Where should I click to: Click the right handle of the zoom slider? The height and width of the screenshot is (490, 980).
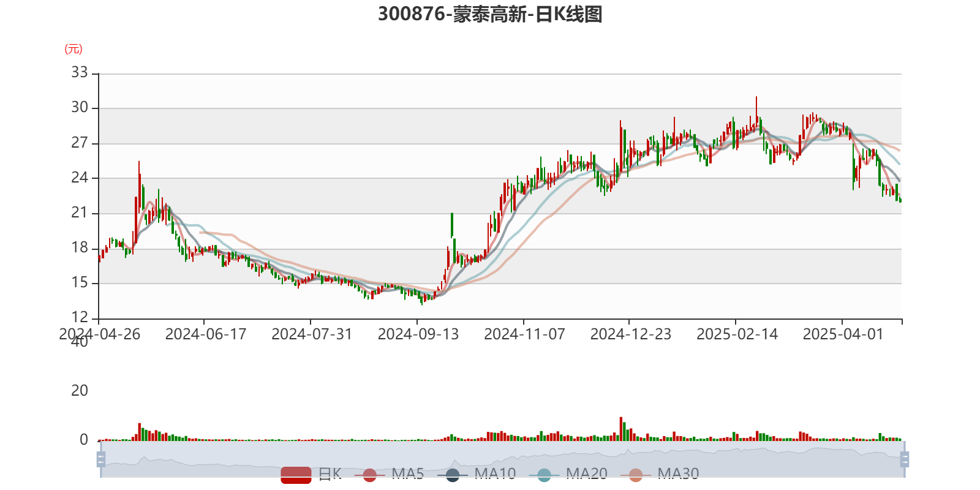[x=905, y=459]
